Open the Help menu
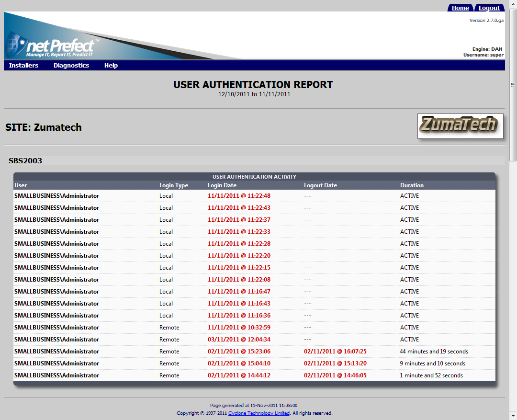 pyautogui.click(x=111, y=66)
